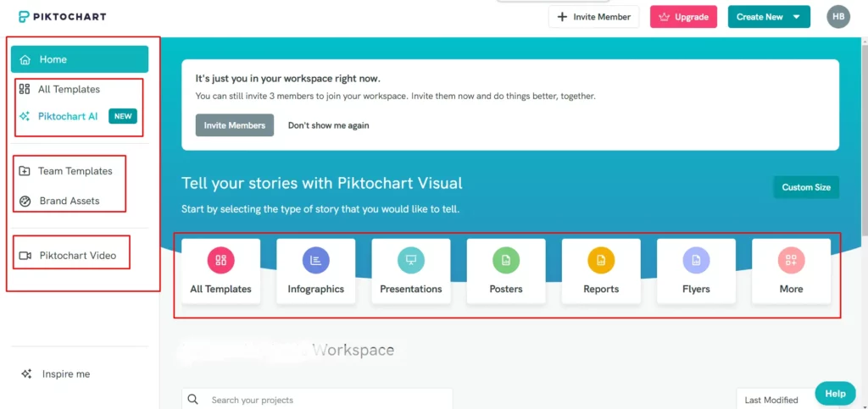The height and width of the screenshot is (409, 868).
Task: Go to Home in the sidebar
Action: click(80, 59)
